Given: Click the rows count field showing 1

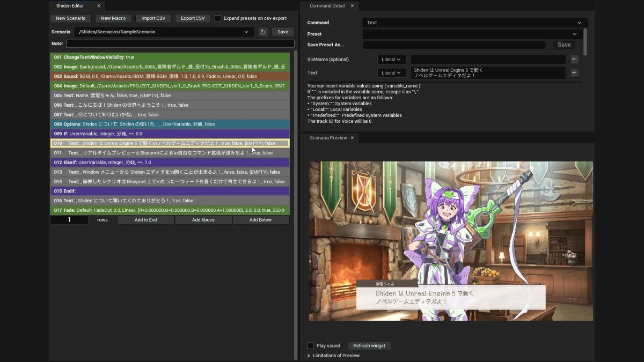Looking at the screenshot, I should tap(69, 220).
